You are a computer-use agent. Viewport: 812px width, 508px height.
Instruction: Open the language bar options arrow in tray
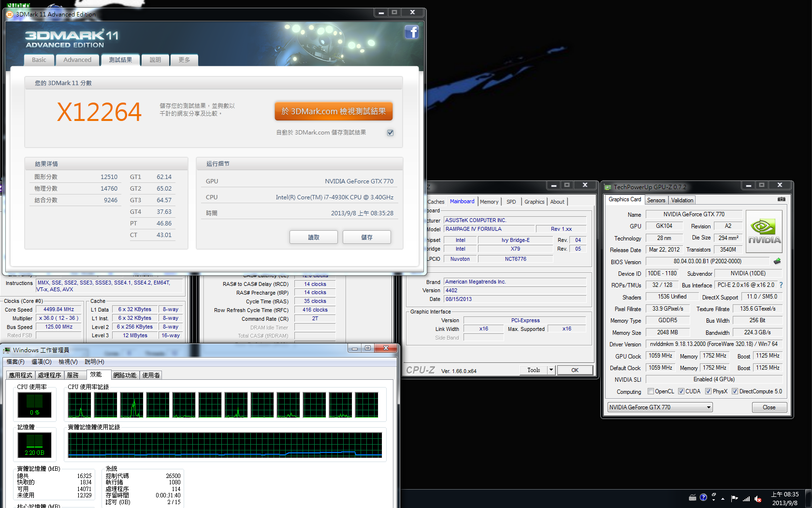(714, 500)
